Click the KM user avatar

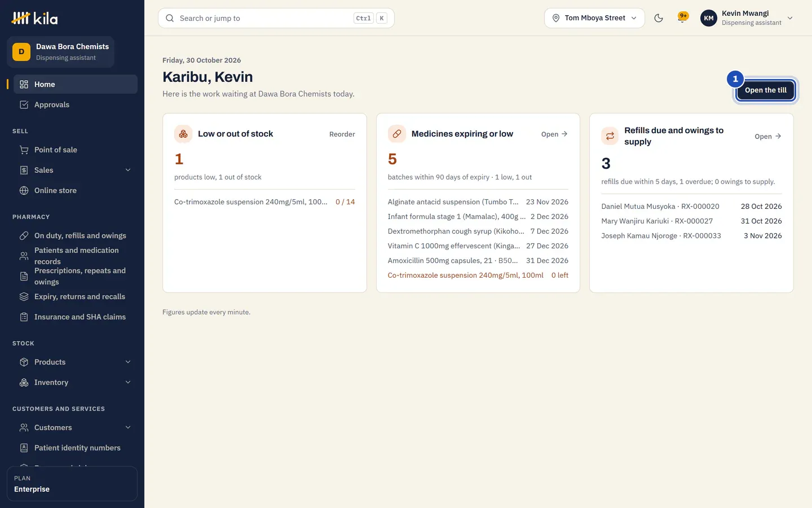click(x=709, y=18)
